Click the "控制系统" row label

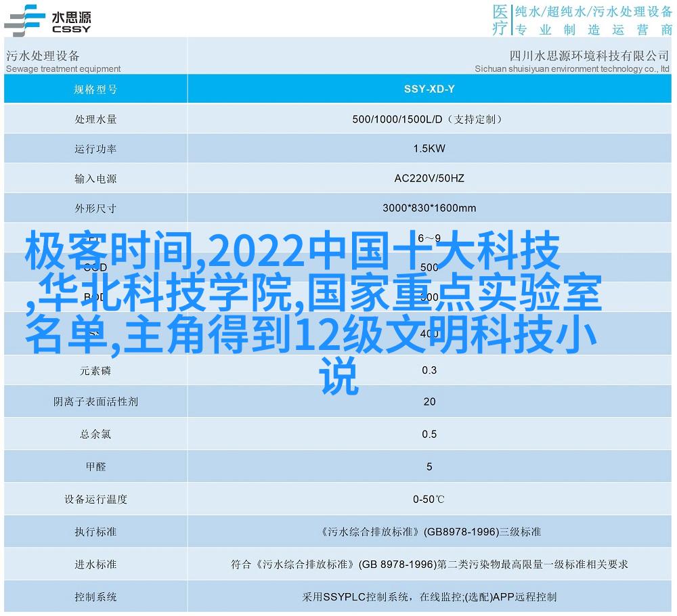pyautogui.click(x=95, y=597)
